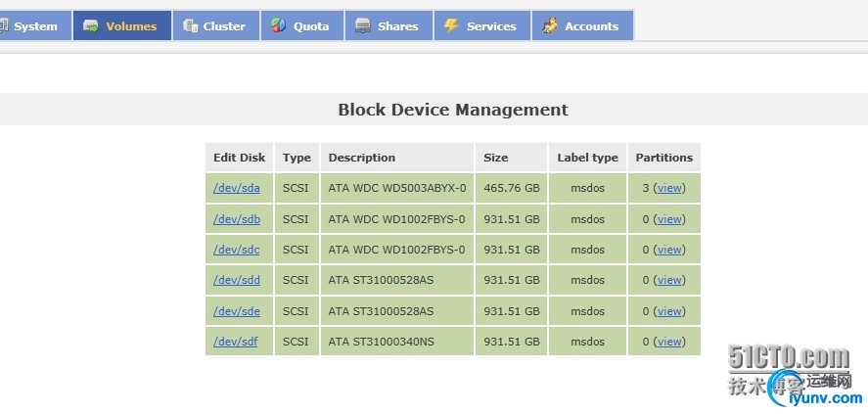View partitions of /dev/sda
The height and width of the screenshot is (414, 868).
point(669,188)
